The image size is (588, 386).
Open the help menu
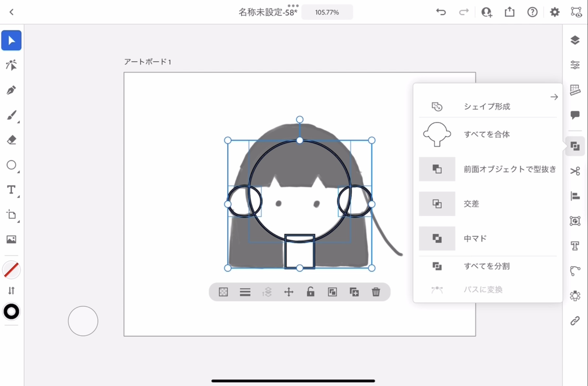pos(532,12)
